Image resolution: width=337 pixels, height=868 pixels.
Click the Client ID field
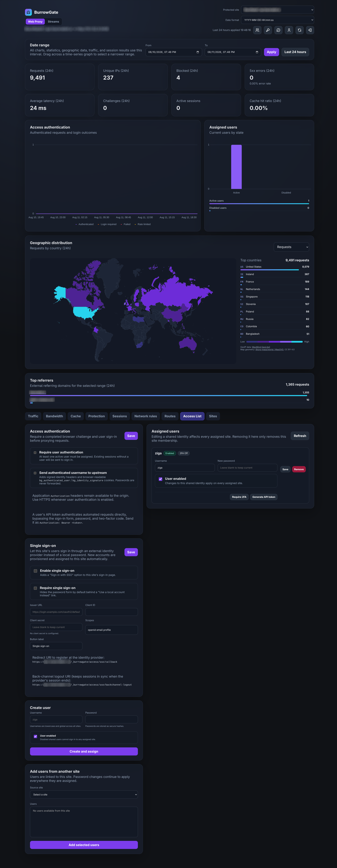[x=111, y=612]
